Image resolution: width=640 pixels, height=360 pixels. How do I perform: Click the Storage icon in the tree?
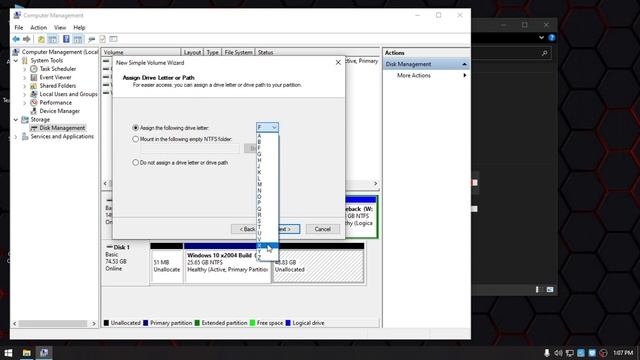point(25,120)
